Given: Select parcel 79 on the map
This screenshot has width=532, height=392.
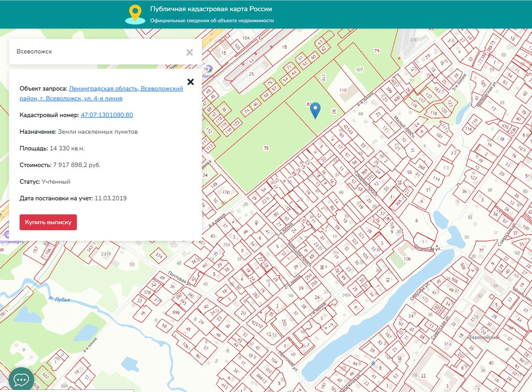Looking at the screenshot, I should pyautogui.click(x=377, y=51).
